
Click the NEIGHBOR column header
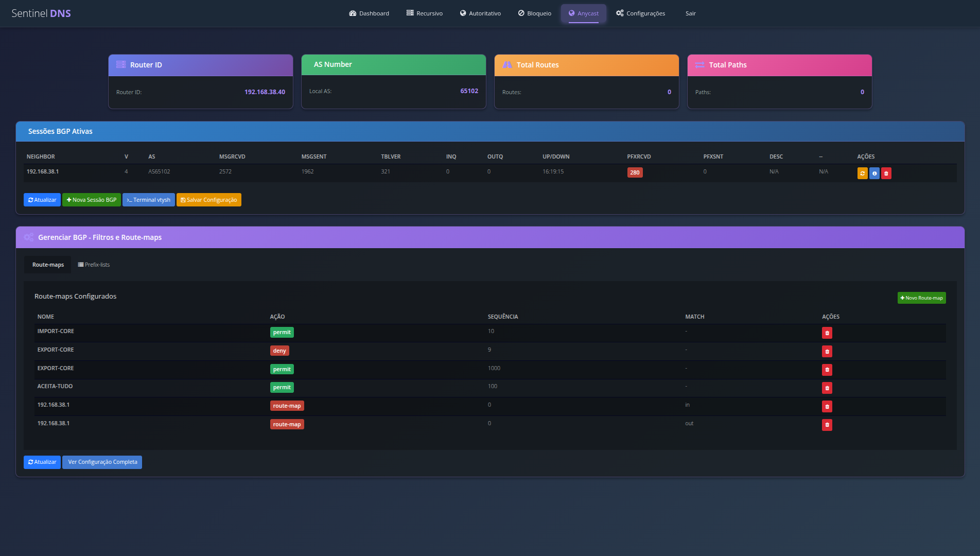click(x=41, y=157)
